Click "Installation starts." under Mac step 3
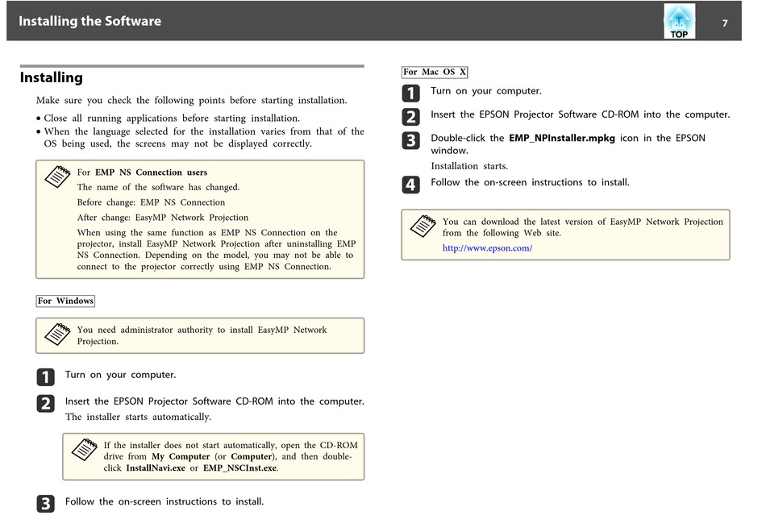This screenshot has height=532, width=766. pyautogui.click(x=469, y=167)
